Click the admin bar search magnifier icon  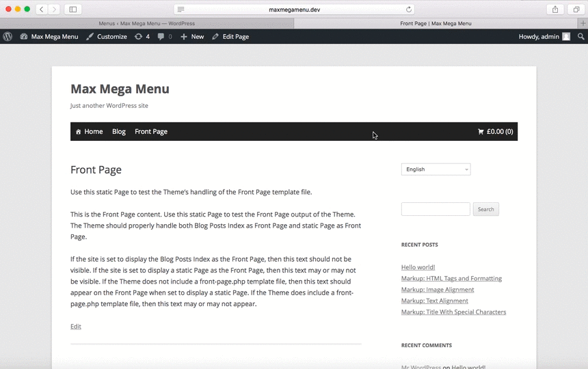[581, 36]
